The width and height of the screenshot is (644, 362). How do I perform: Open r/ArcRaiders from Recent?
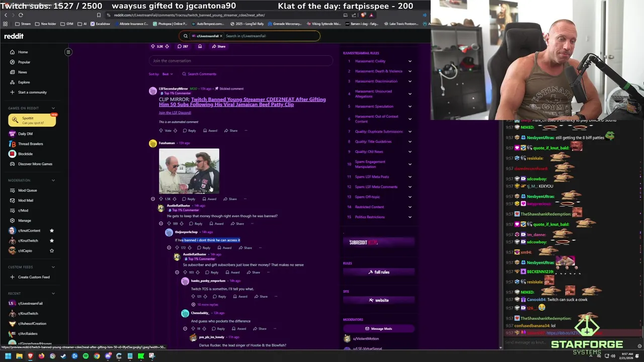click(28, 334)
